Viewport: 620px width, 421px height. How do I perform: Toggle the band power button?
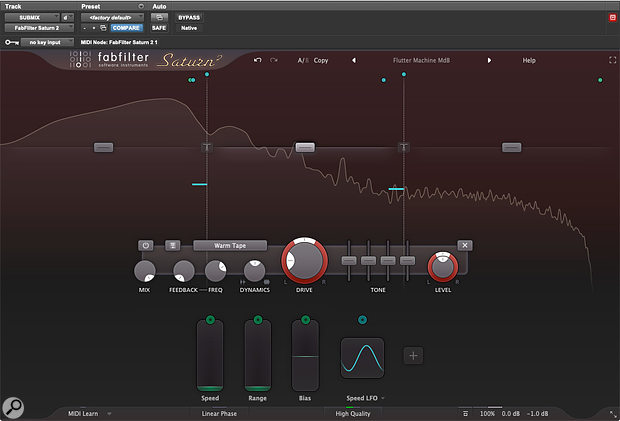point(146,245)
